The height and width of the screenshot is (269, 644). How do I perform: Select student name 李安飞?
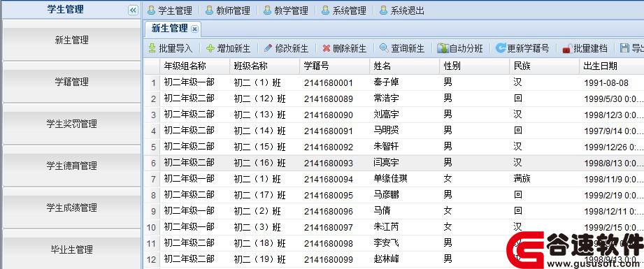pos(386,243)
